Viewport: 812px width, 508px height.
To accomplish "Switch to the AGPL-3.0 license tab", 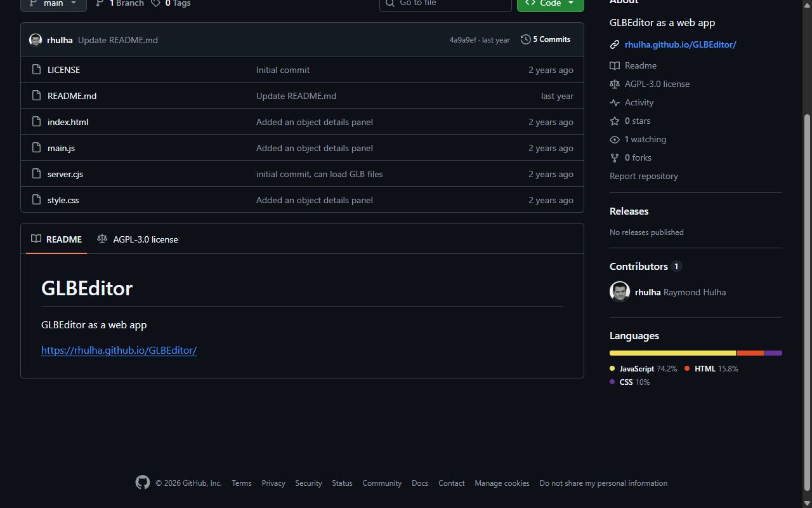I will coord(138,239).
